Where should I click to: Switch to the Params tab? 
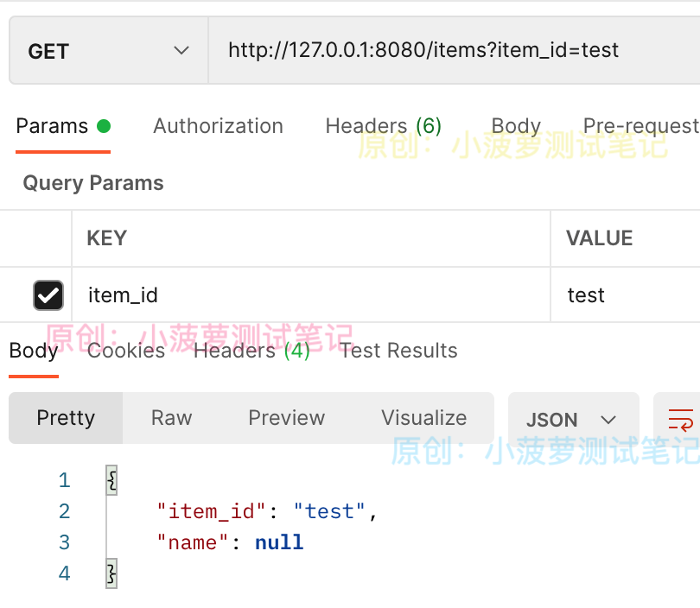pyautogui.click(x=63, y=126)
